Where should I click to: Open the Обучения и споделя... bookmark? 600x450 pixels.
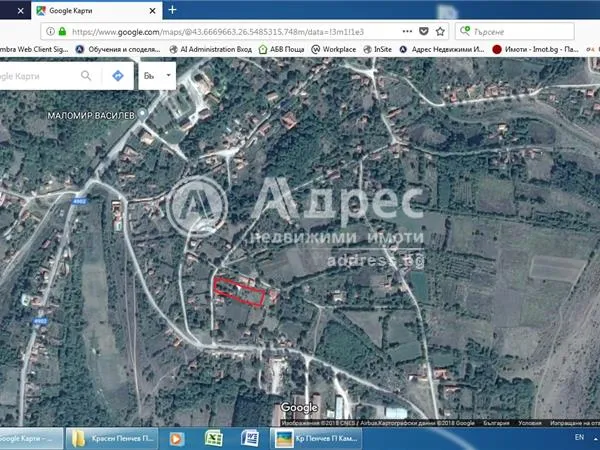point(118,49)
